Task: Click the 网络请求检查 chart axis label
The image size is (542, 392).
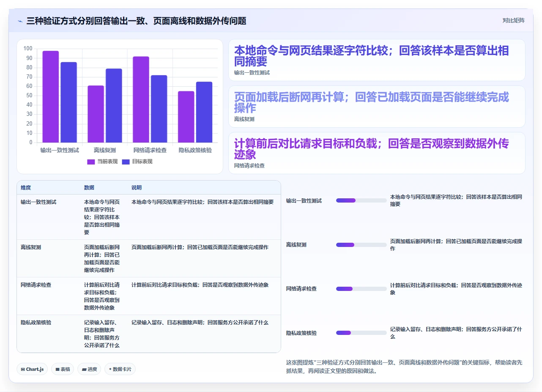Action: (x=150, y=150)
